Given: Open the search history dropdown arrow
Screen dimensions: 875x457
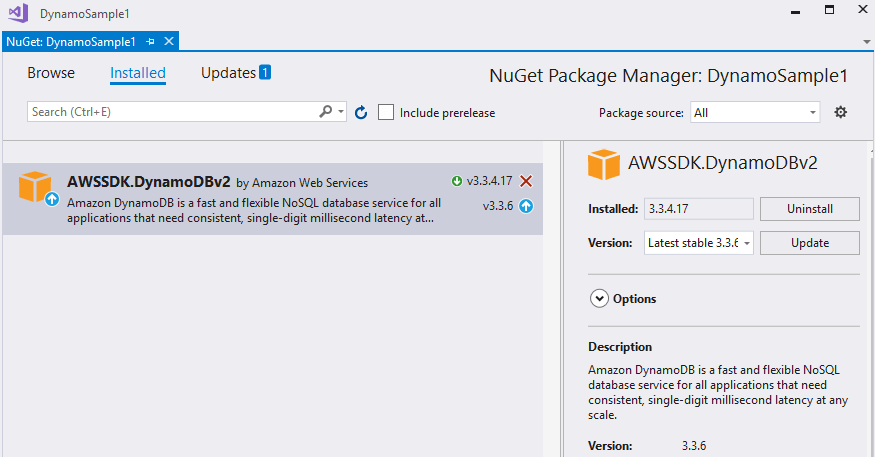Looking at the screenshot, I should pyautogui.click(x=341, y=112).
